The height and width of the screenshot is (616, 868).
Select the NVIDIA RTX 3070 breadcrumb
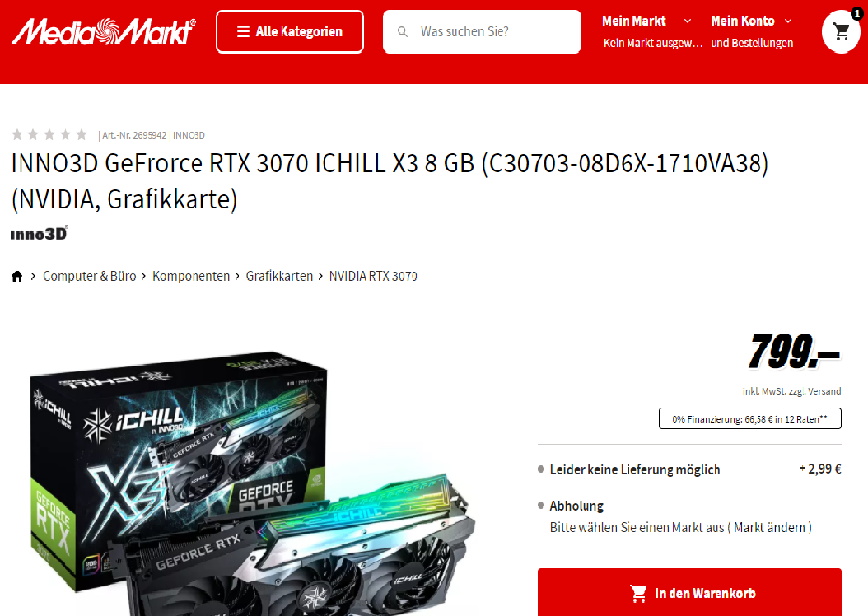[x=373, y=276]
